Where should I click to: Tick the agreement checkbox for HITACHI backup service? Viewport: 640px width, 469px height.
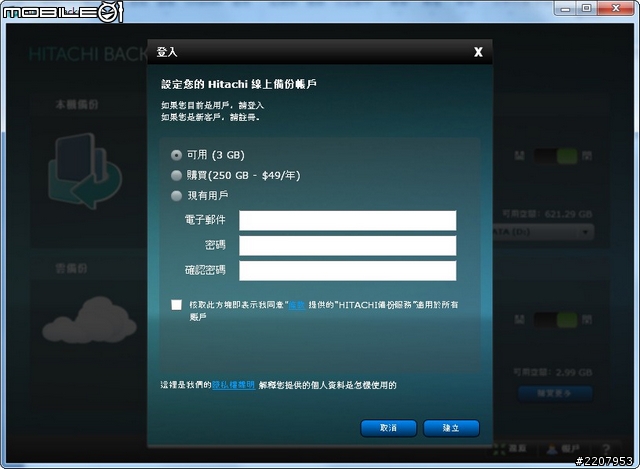[176, 305]
